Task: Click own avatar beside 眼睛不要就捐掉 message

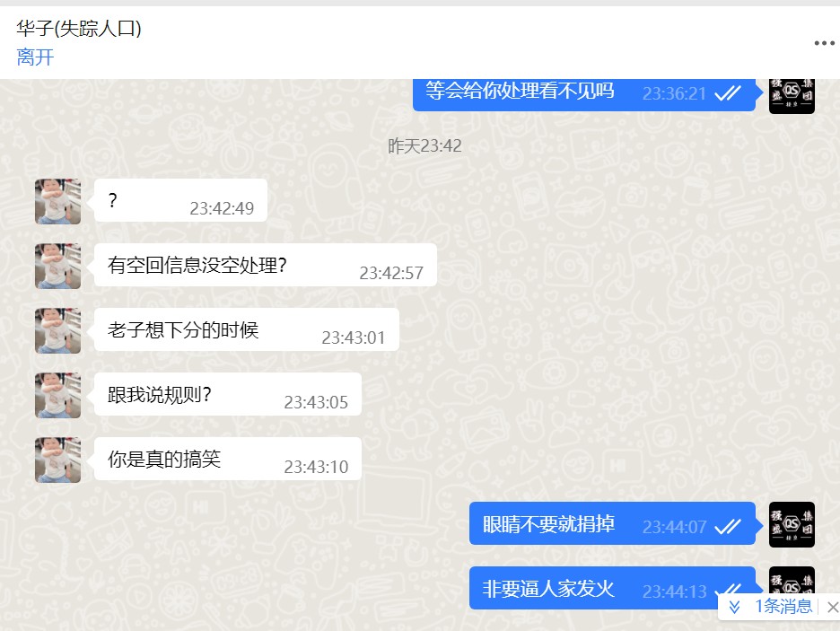Action: tap(792, 524)
